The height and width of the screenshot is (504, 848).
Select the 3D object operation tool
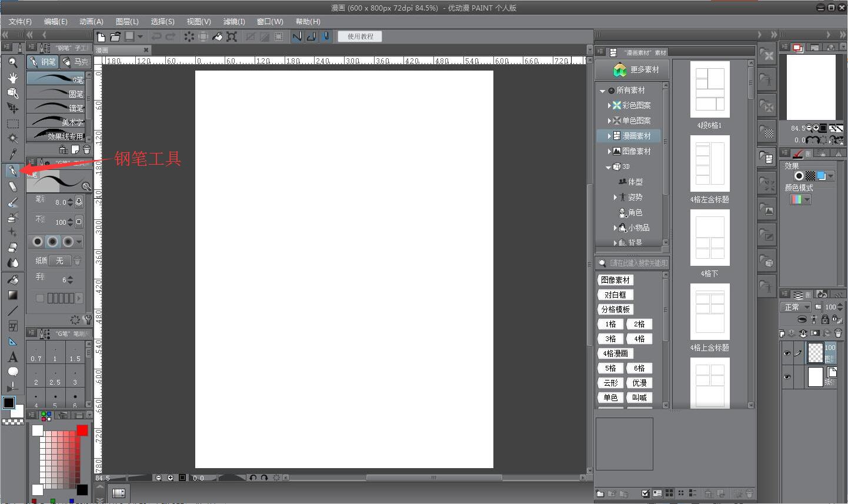pos(12,93)
